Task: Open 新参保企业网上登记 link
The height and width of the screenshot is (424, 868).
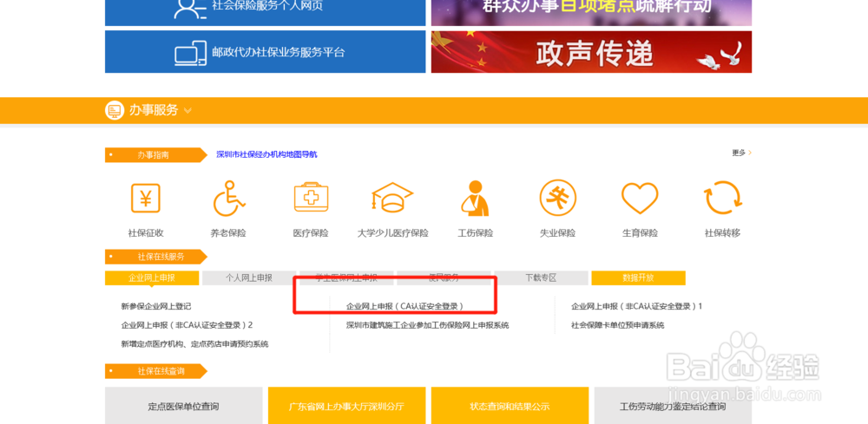Action: click(156, 306)
